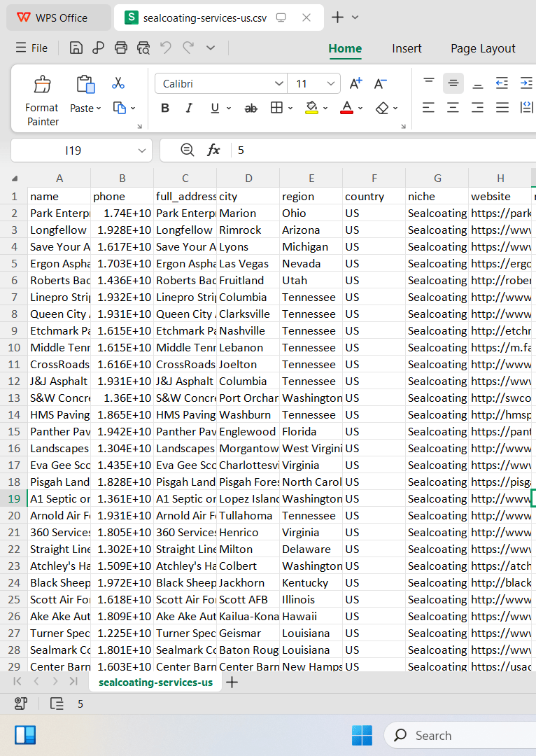Toggle Italic formatting
Image resolution: width=536 pixels, height=756 pixels.
pyautogui.click(x=189, y=108)
